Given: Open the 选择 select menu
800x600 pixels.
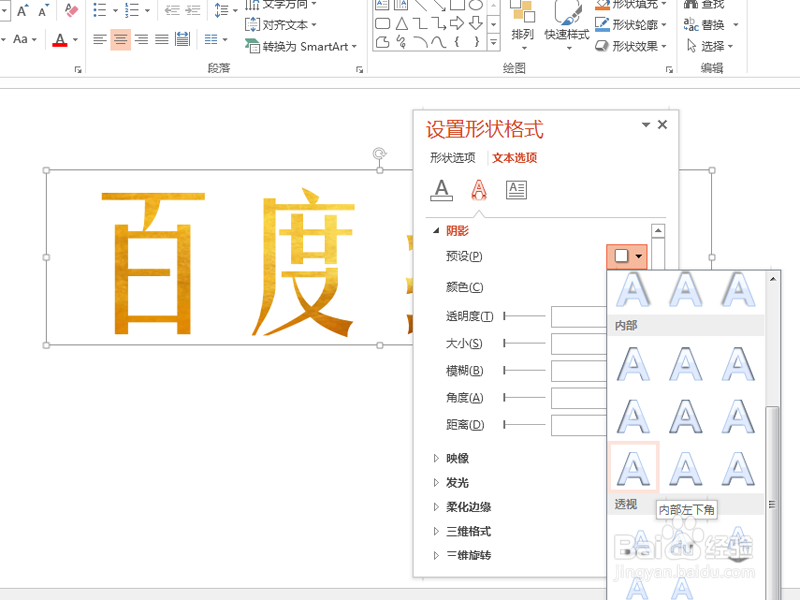Looking at the screenshot, I should coord(709,46).
